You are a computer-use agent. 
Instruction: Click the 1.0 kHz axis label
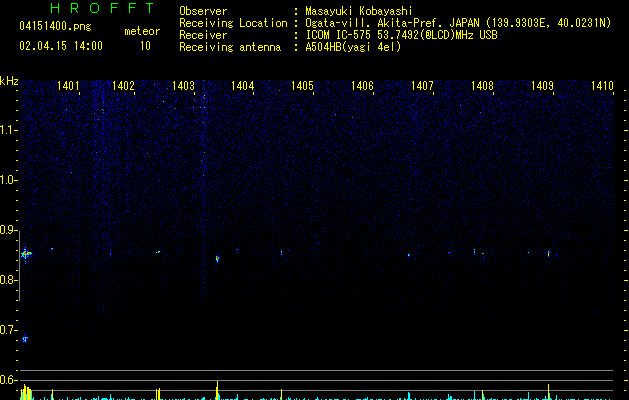[8, 180]
